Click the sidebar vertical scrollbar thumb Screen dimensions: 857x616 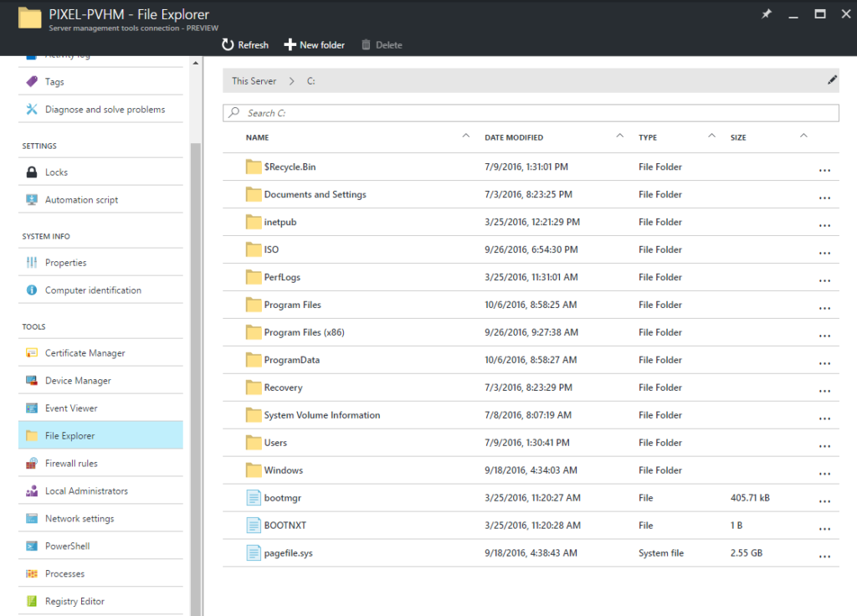pyautogui.click(x=196, y=377)
